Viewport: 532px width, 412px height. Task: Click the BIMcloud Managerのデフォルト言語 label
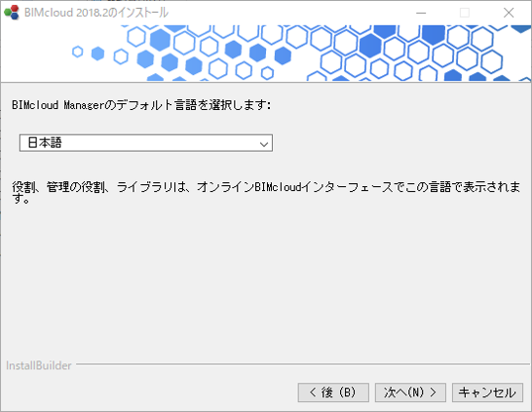pyautogui.click(x=141, y=105)
